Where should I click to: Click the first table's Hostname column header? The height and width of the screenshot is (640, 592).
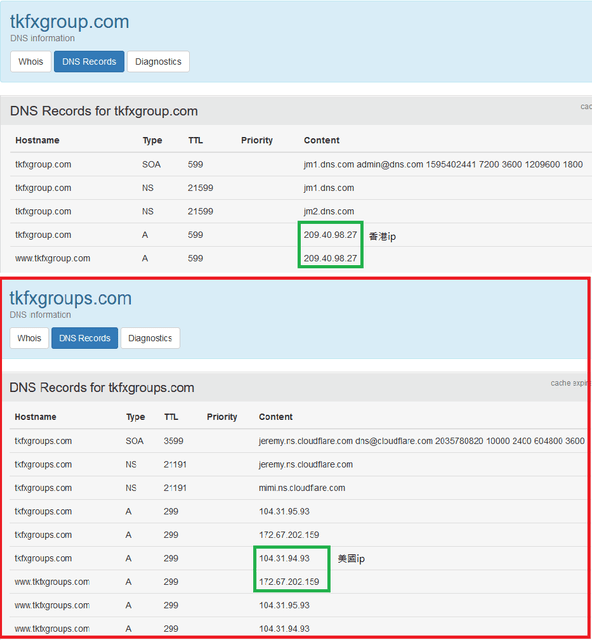pos(37,140)
